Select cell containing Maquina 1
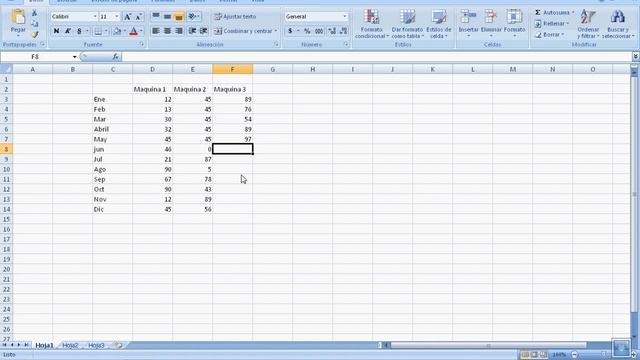Screen dimensions: 640x360 152,89
